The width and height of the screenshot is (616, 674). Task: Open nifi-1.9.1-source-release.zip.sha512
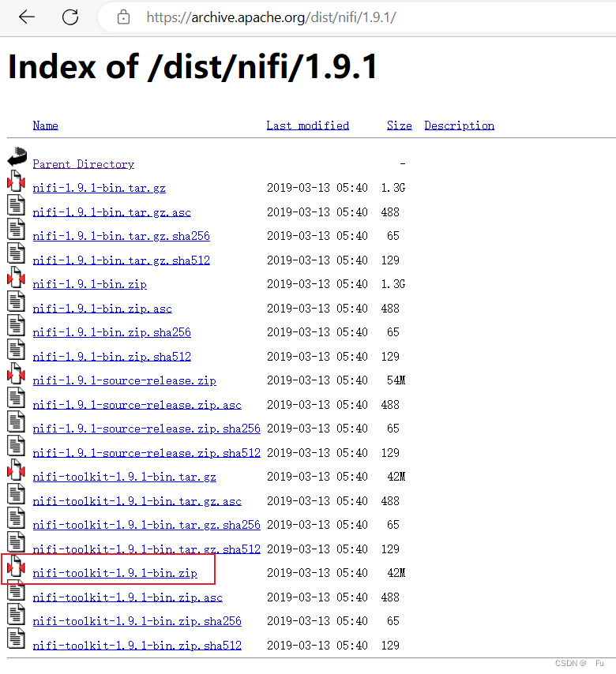pyautogui.click(x=147, y=453)
